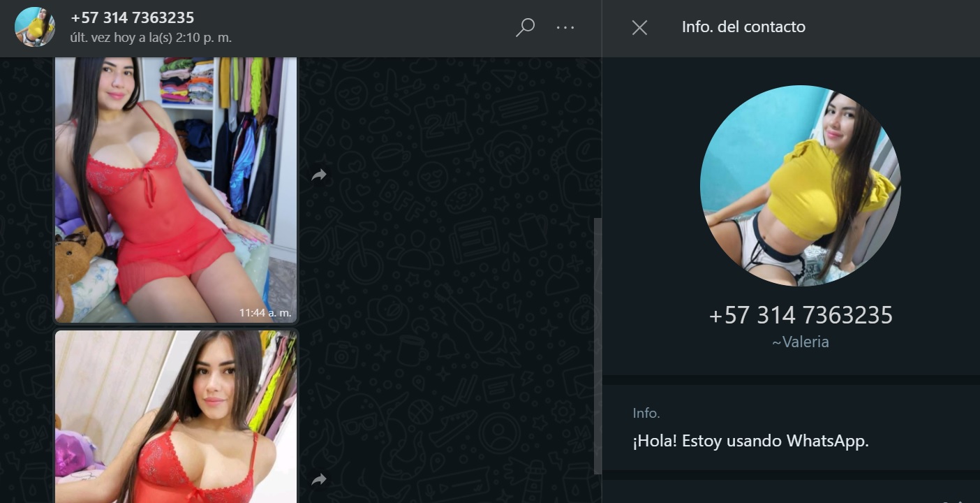Screen dimensions: 980x503
Task: Close the Info. del contacto panel
Action: [639, 27]
